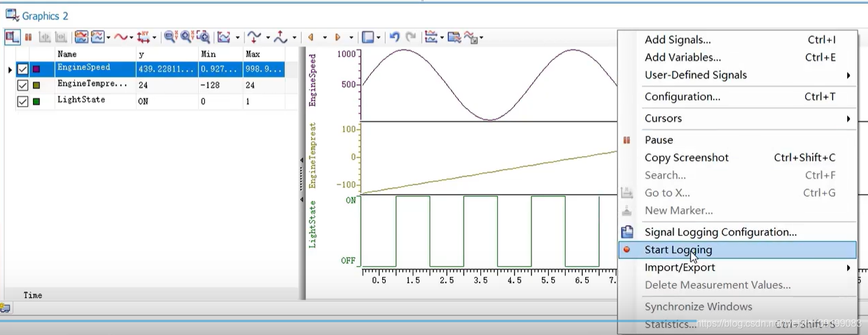This screenshot has height=335, width=868.
Task: Click the curve with up arrow icon
Action: (280, 37)
